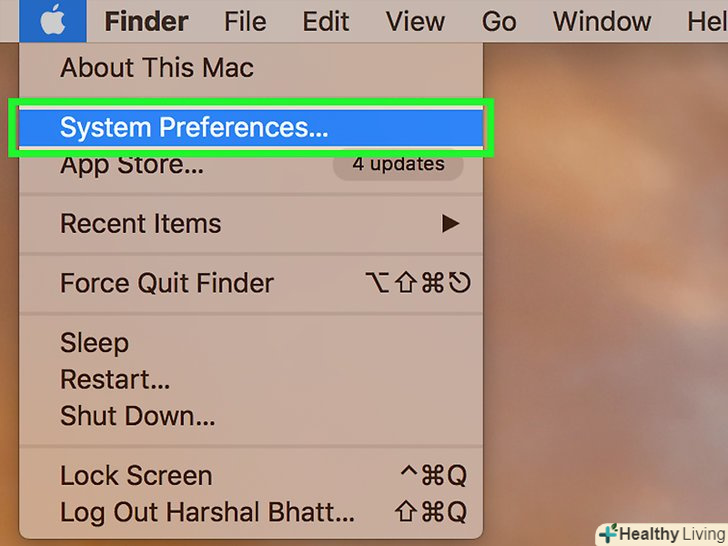
Task: Select Recent Items entry
Action: (x=251, y=223)
